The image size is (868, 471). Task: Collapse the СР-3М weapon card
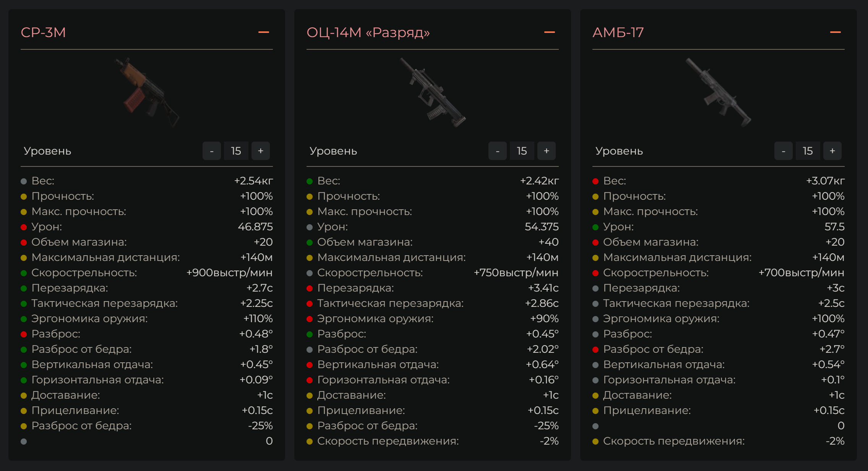tap(264, 33)
